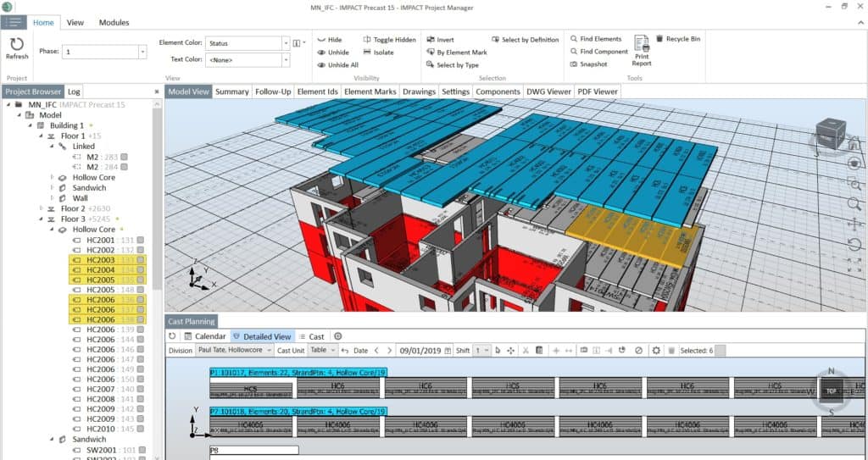Open the Element Marks tab
Screen dimensions: 868x460
370,91
